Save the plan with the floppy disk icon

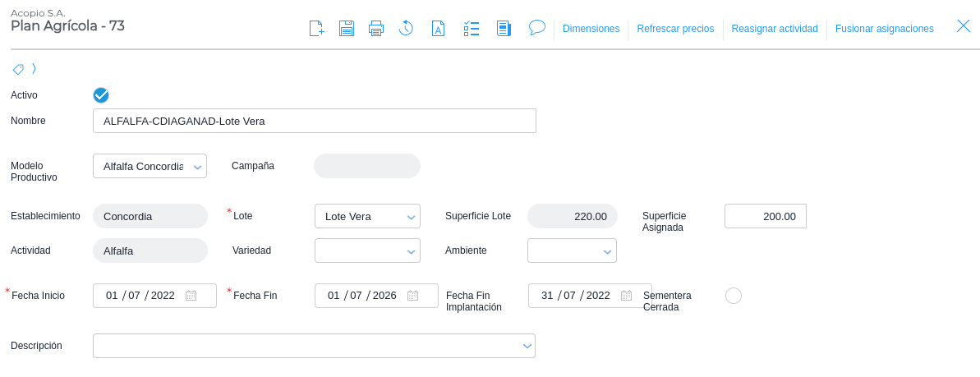[347, 29]
